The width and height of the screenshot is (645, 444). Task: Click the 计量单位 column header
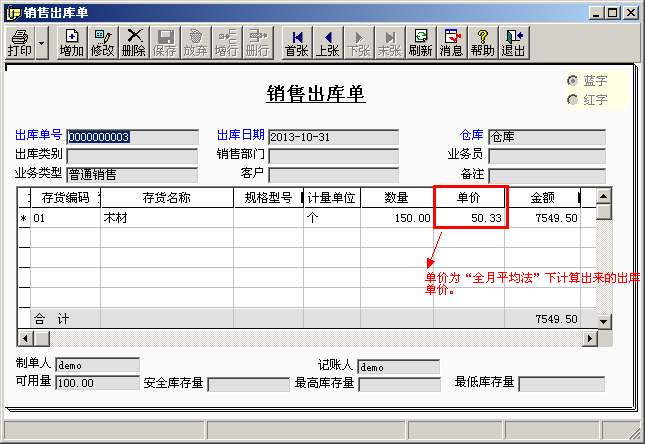coord(332,198)
